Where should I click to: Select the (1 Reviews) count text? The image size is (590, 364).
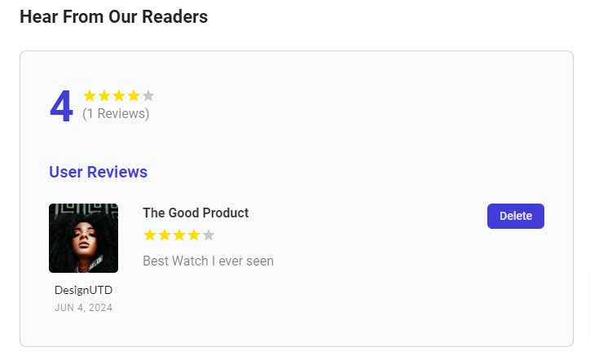[x=116, y=114]
